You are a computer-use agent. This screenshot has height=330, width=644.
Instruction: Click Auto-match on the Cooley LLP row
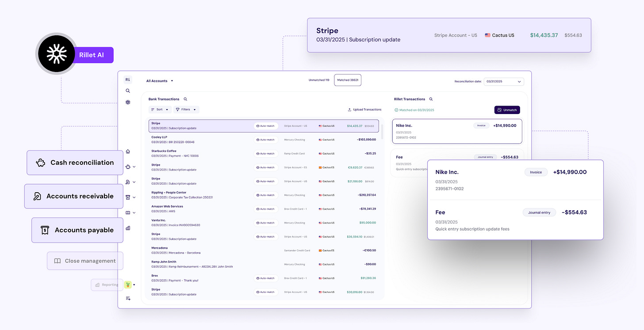click(x=266, y=140)
